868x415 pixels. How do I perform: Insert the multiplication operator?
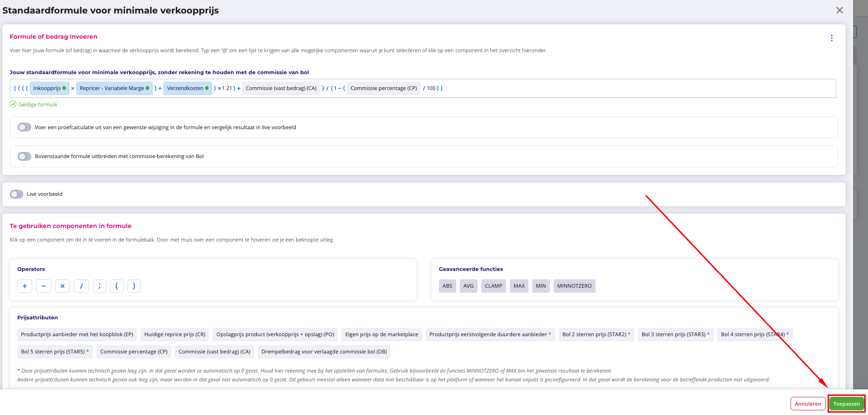tap(62, 286)
